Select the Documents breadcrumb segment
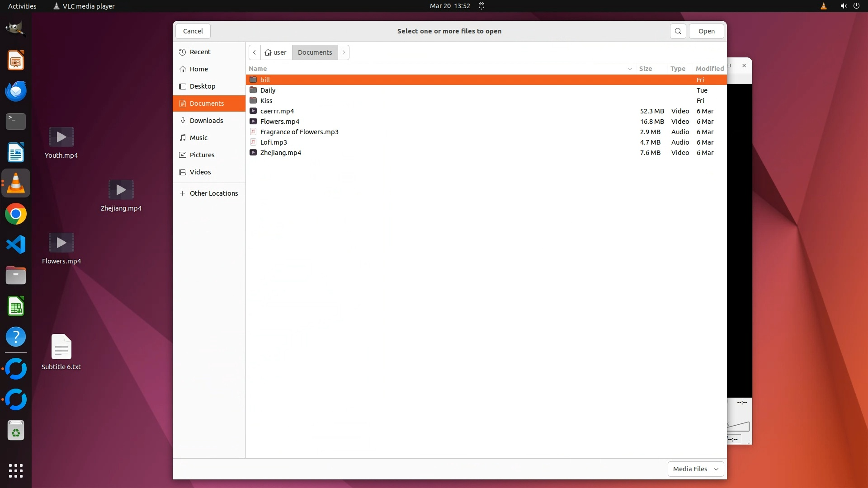This screenshot has width=868, height=488. click(315, 52)
